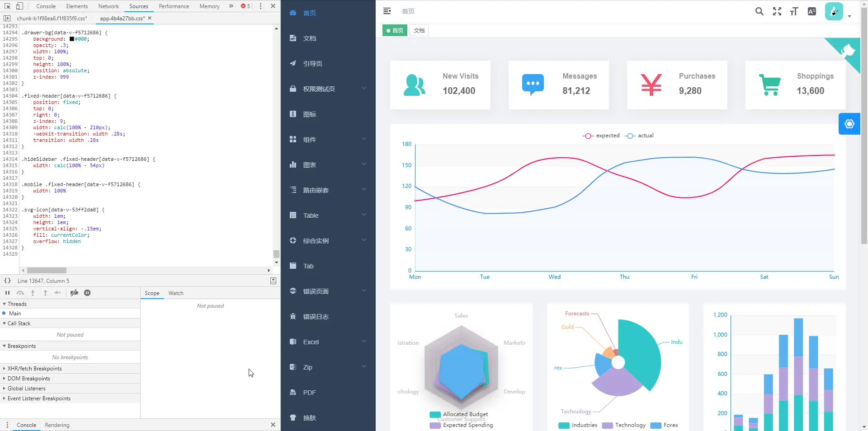Expand the 图表 sidebar submenu
Screen dimensions: 868x431
coord(328,165)
